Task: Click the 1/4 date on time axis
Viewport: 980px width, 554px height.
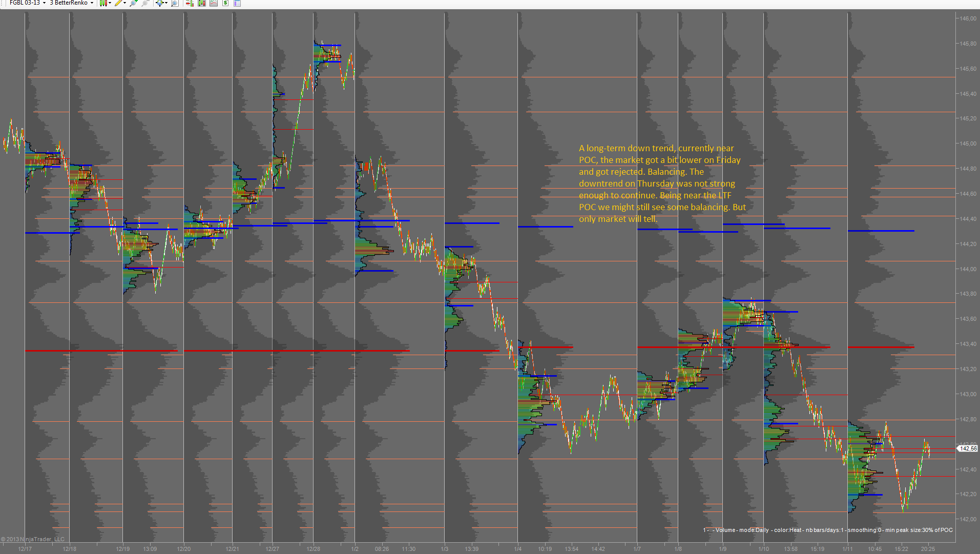Action: coord(518,549)
